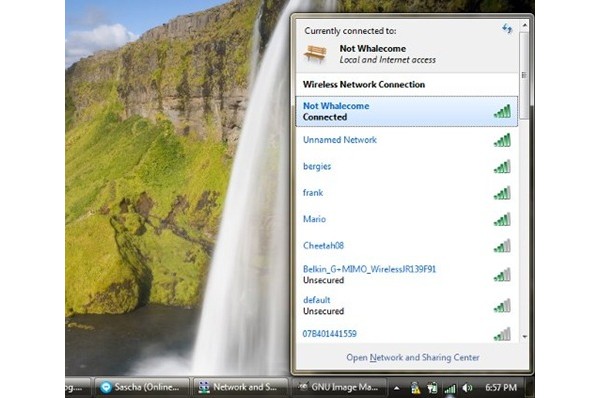600x398 pixels.
Task: Click signal bars next to Cheetah08
Action: pyautogui.click(x=502, y=246)
